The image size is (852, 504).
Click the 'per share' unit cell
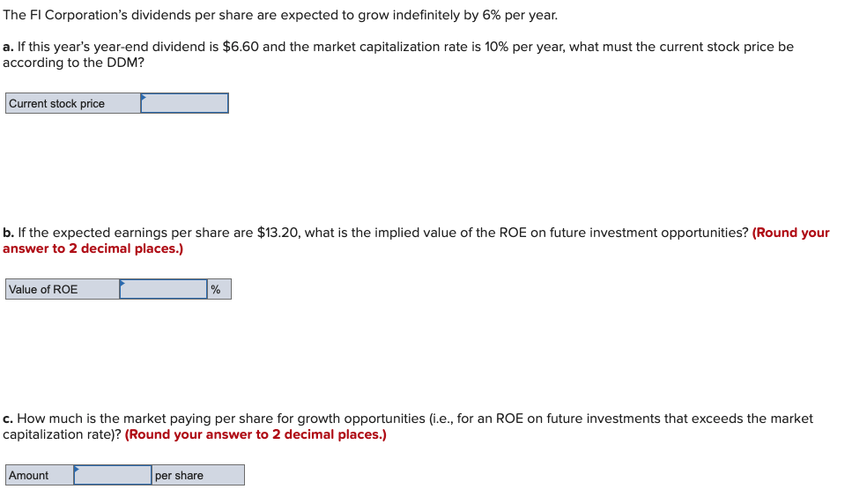(x=197, y=476)
